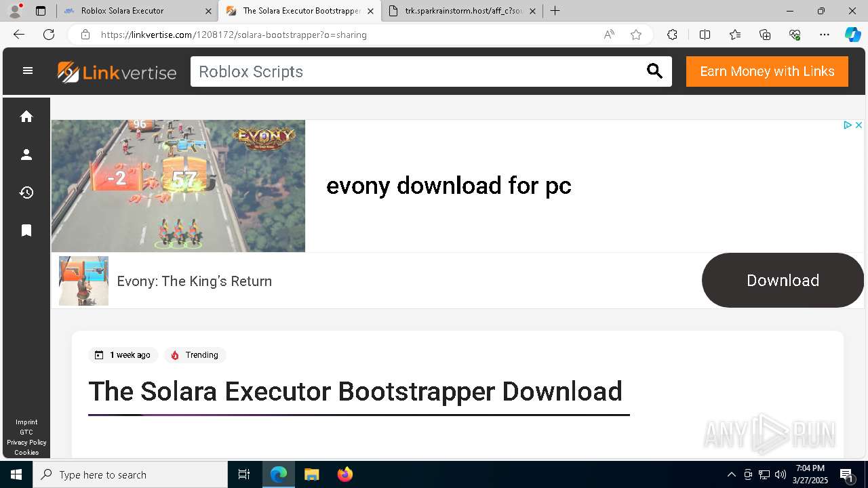Open the profile sidebar icon
Image resolution: width=868 pixels, height=488 pixels.
(26, 155)
